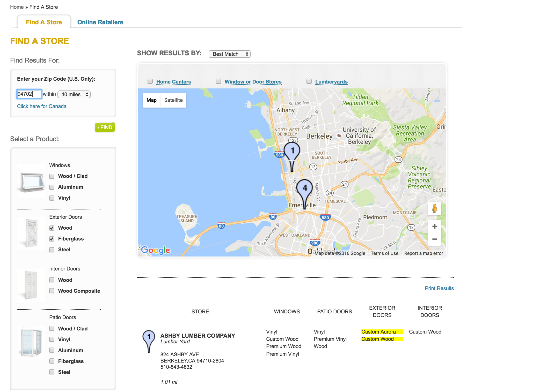Uncheck Exterior Doors Wood checkbox

(52, 228)
